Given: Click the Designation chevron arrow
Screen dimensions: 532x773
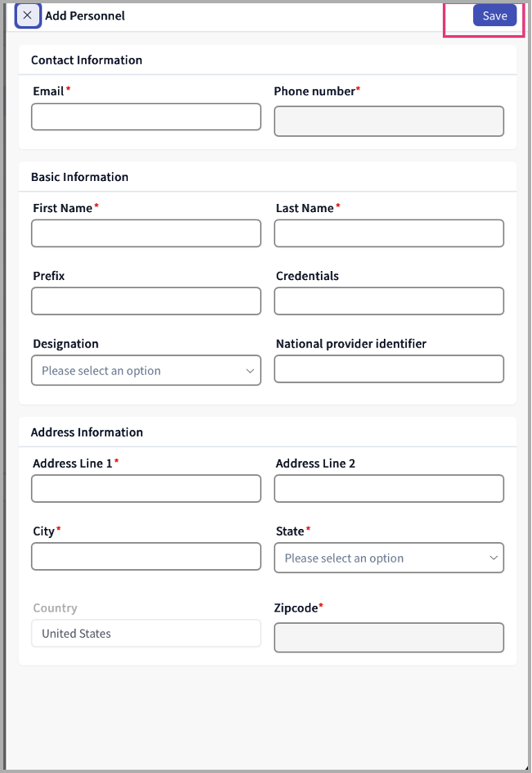Looking at the screenshot, I should click(x=250, y=370).
